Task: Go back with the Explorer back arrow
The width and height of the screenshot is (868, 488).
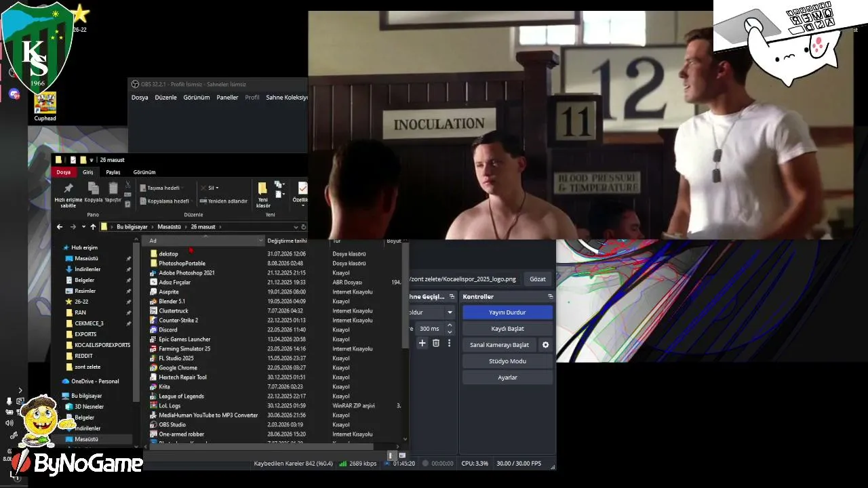Action: (x=60, y=227)
